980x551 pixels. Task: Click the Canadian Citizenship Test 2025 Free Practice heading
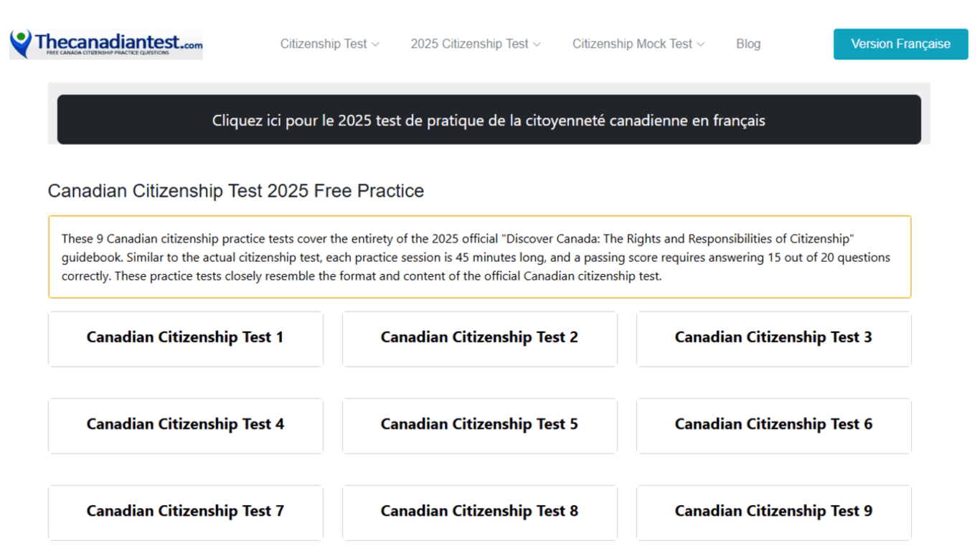pos(236,191)
